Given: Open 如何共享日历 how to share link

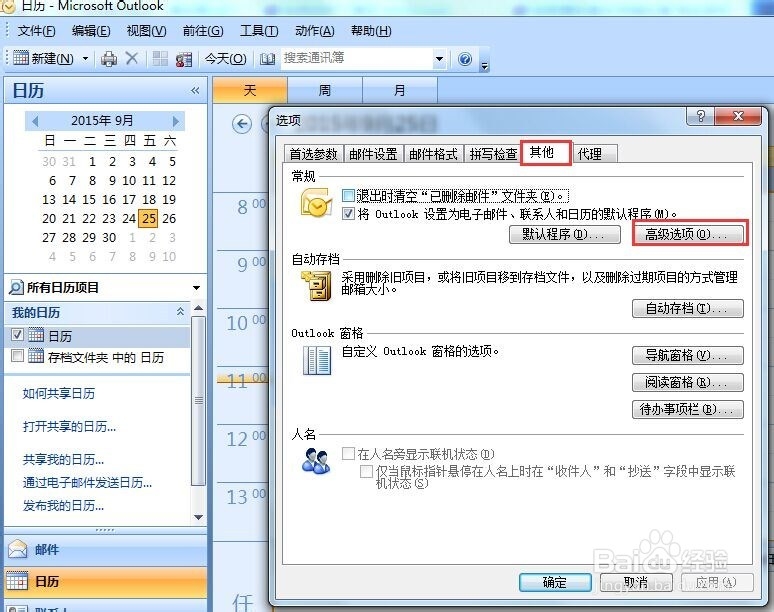Looking at the screenshot, I should (x=59, y=393).
